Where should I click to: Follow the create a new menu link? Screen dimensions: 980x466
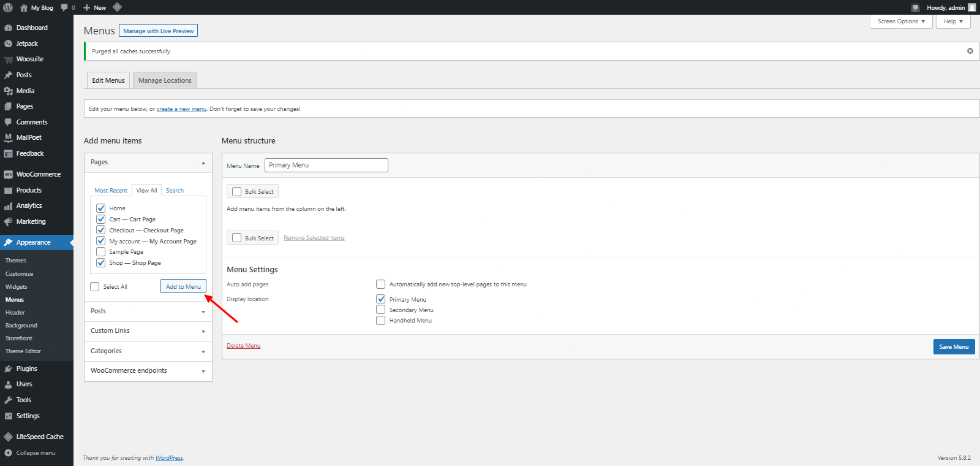click(181, 109)
